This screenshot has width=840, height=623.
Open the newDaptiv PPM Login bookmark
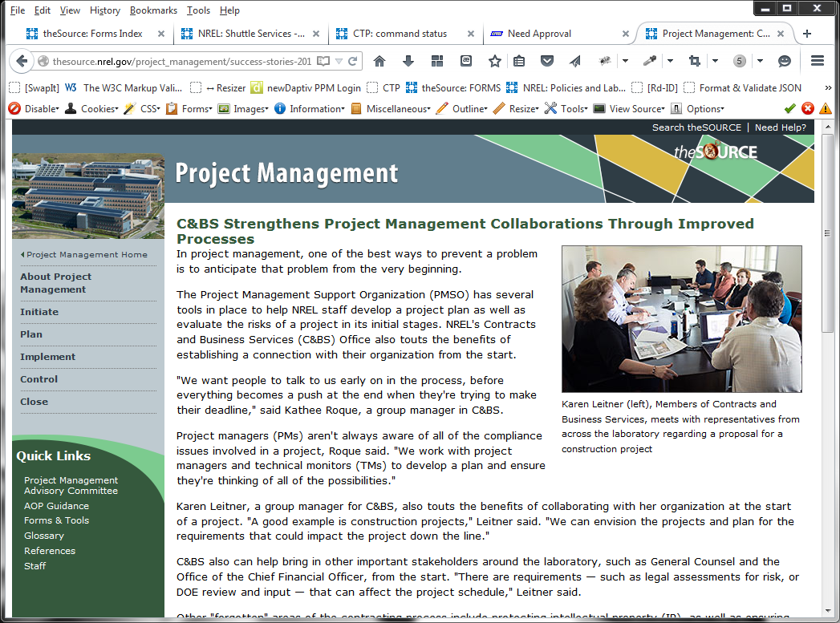(306, 87)
